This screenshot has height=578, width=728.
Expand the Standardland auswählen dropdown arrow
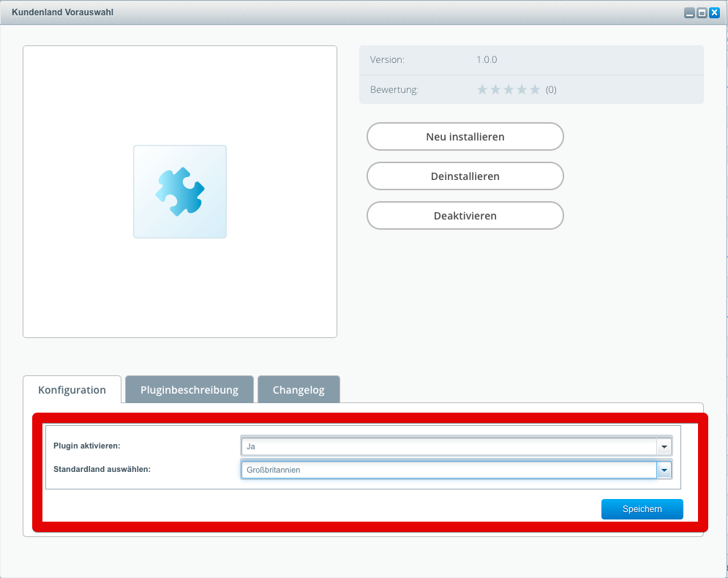pos(664,470)
